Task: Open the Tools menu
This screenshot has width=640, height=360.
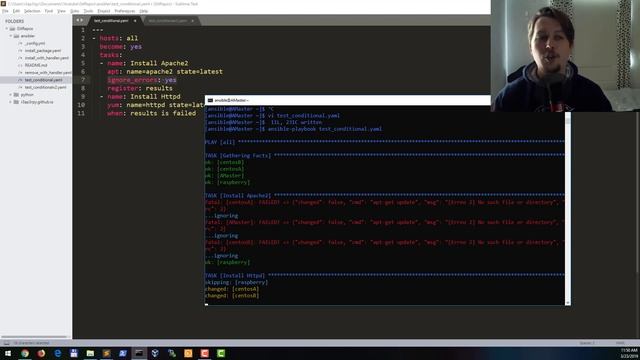Action: point(88,11)
